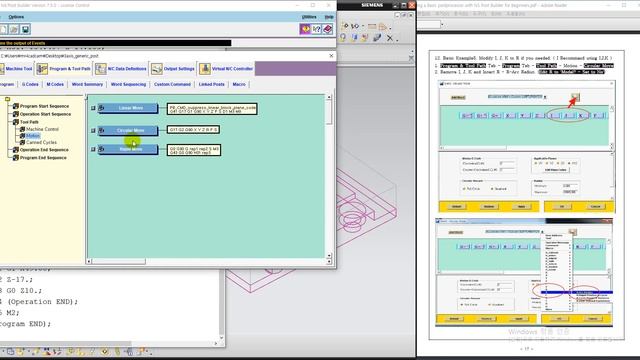Select Program End Sequence tree node

click(43, 158)
